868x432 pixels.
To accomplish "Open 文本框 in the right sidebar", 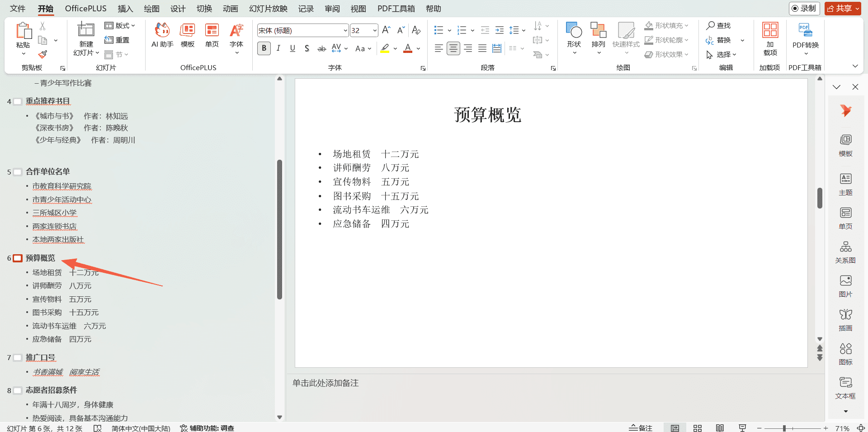I will click(x=845, y=388).
